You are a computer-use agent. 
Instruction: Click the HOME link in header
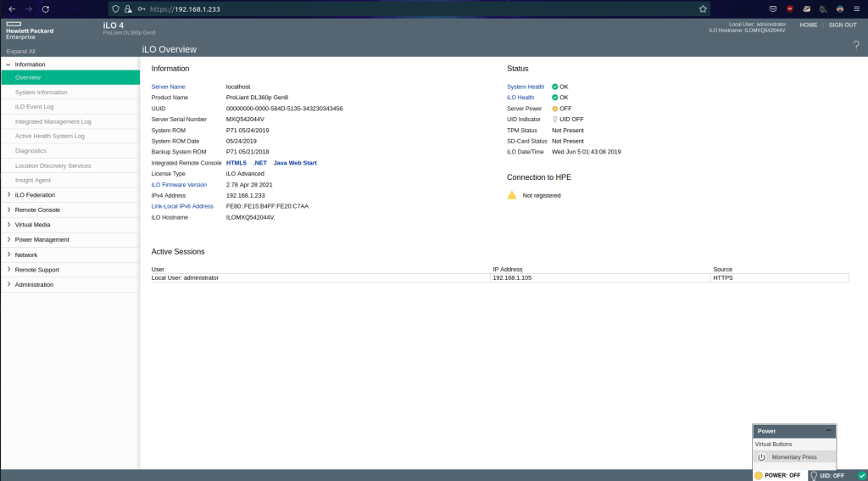808,25
